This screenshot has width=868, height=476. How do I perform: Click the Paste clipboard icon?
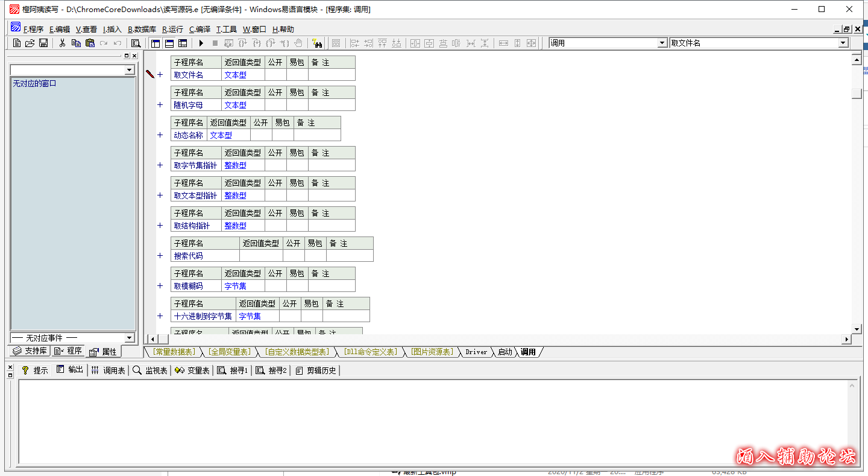point(90,43)
